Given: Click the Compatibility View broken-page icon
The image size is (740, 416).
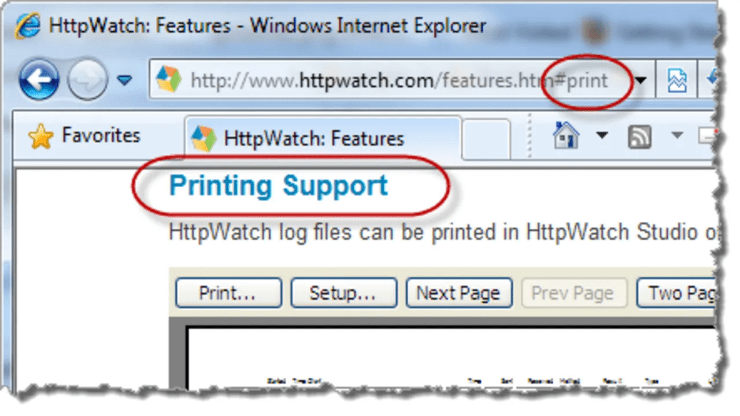Looking at the screenshot, I should (677, 79).
